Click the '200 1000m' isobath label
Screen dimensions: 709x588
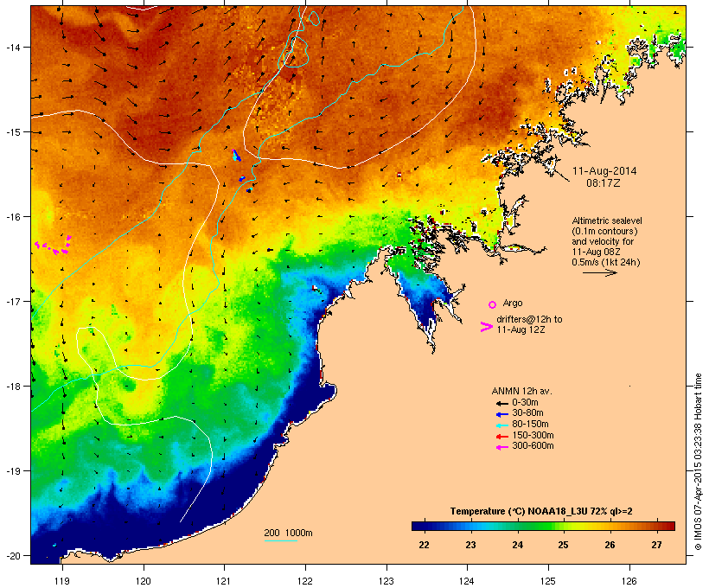[x=288, y=533]
